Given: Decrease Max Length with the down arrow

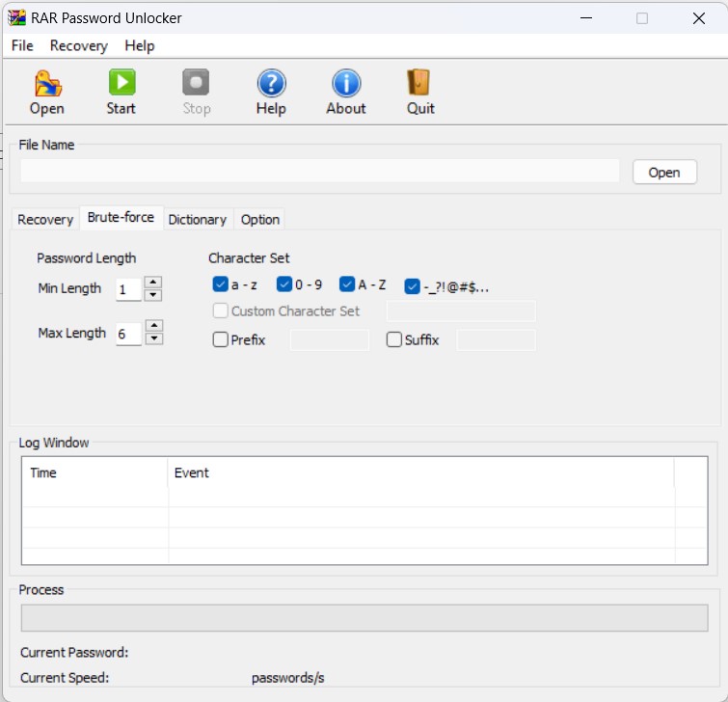Looking at the screenshot, I should coord(153,338).
